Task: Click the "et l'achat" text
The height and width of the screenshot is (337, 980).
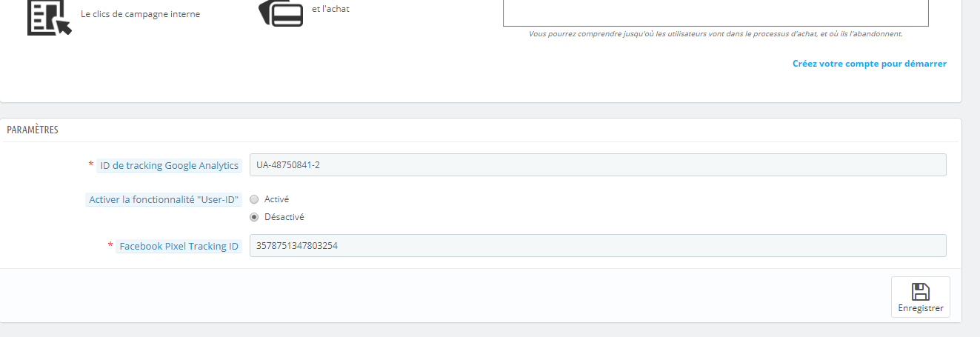Action: point(330,9)
